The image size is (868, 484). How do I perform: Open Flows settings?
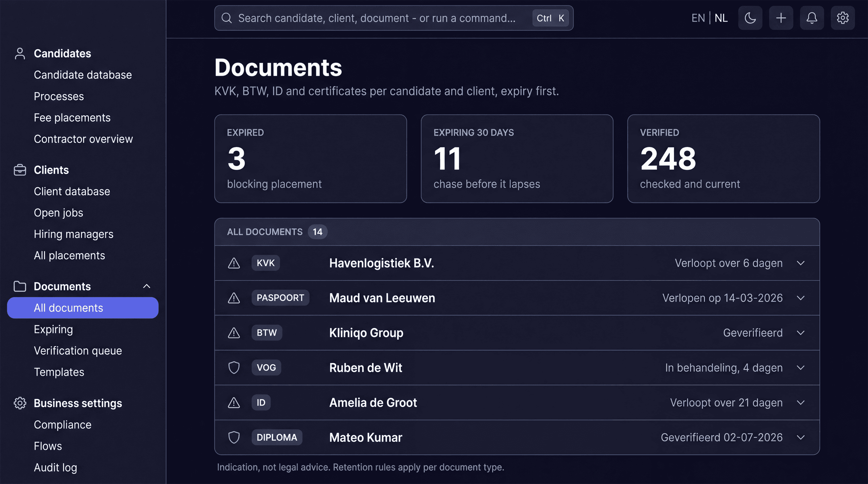(x=48, y=446)
